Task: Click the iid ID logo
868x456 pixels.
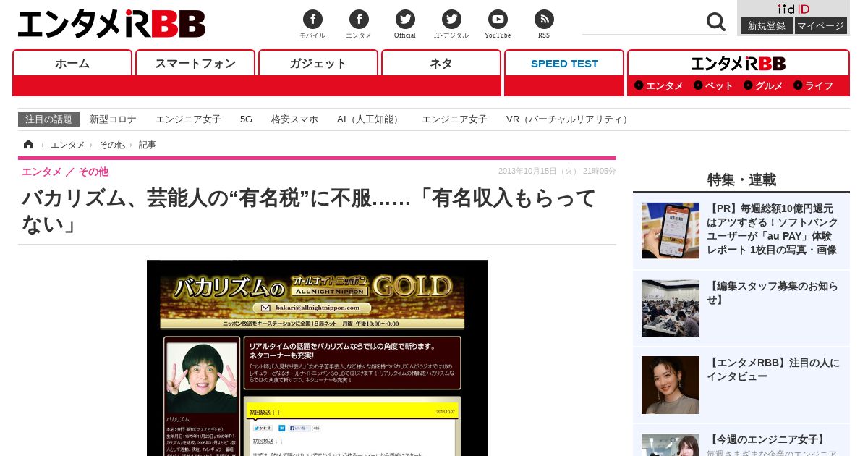Action: [793, 9]
